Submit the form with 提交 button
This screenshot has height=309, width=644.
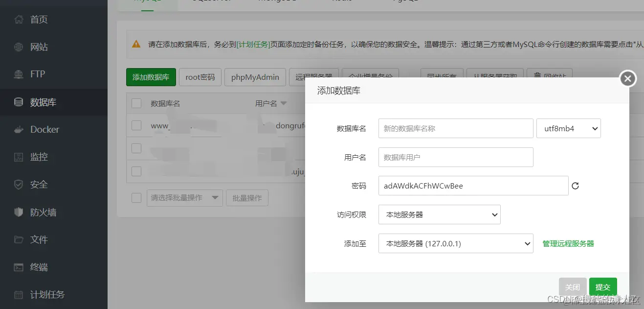(x=602, y=287)
